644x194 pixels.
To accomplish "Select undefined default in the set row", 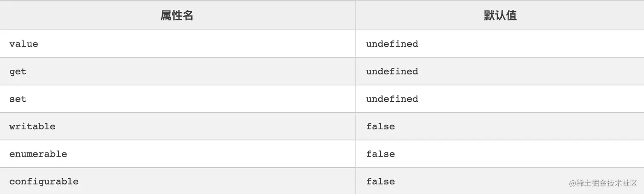I will [392, 99].
